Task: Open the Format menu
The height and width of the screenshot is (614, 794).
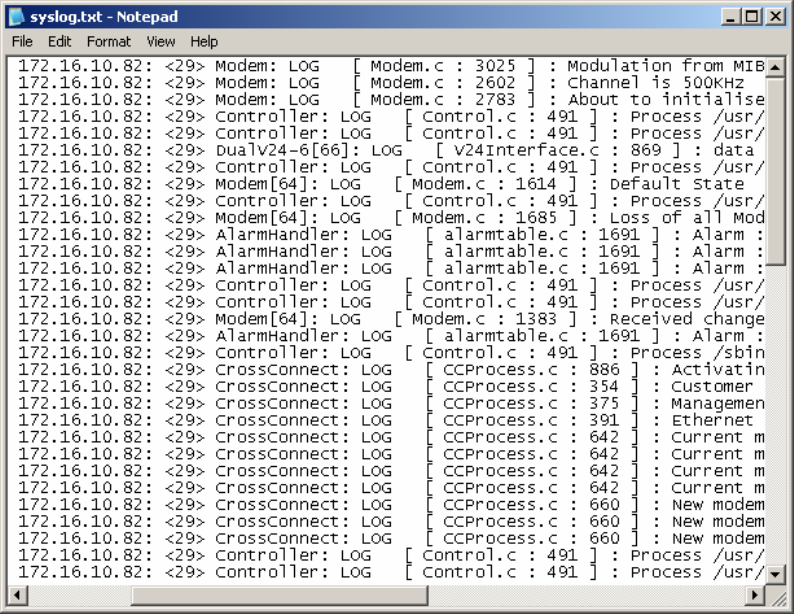Action: (x=108, y=42)
